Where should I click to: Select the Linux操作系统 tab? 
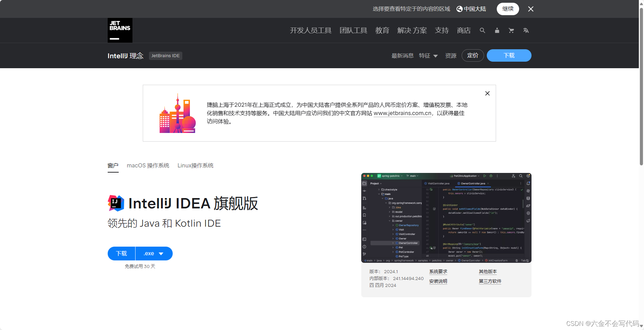[195, 166]
